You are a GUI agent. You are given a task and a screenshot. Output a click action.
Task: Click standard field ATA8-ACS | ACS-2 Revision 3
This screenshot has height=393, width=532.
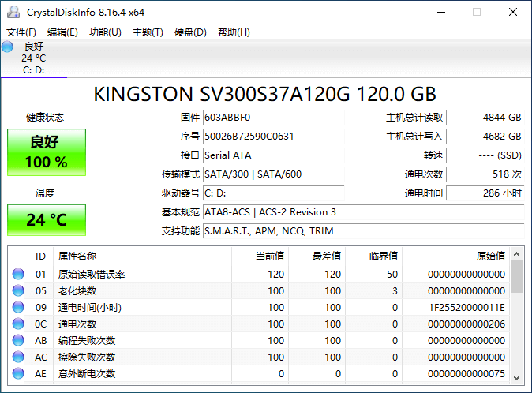(364, 212)
